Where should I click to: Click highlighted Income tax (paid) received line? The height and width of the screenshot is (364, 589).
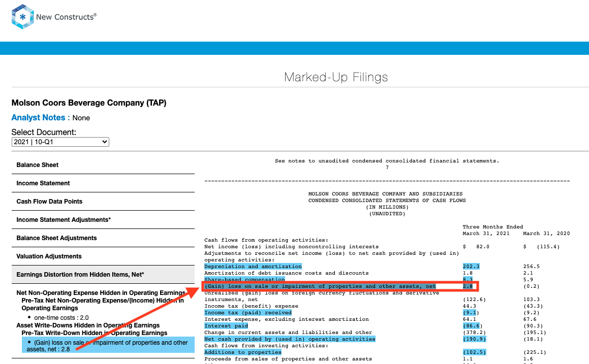coord(248,313)
